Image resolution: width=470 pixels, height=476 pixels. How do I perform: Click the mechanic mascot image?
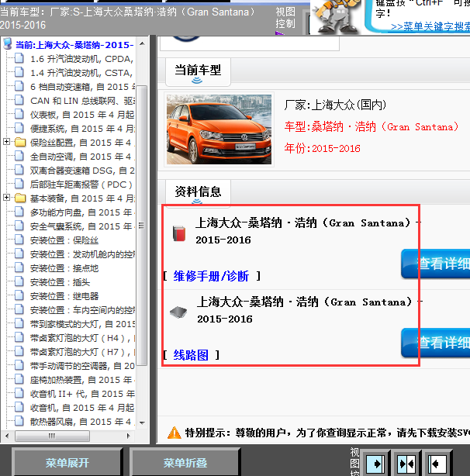pos(336,17)
